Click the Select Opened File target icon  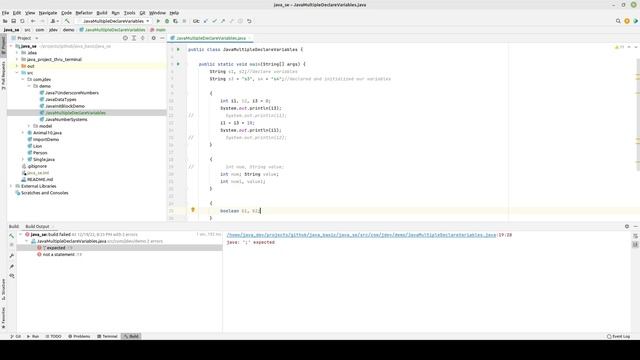coord(125,38)
